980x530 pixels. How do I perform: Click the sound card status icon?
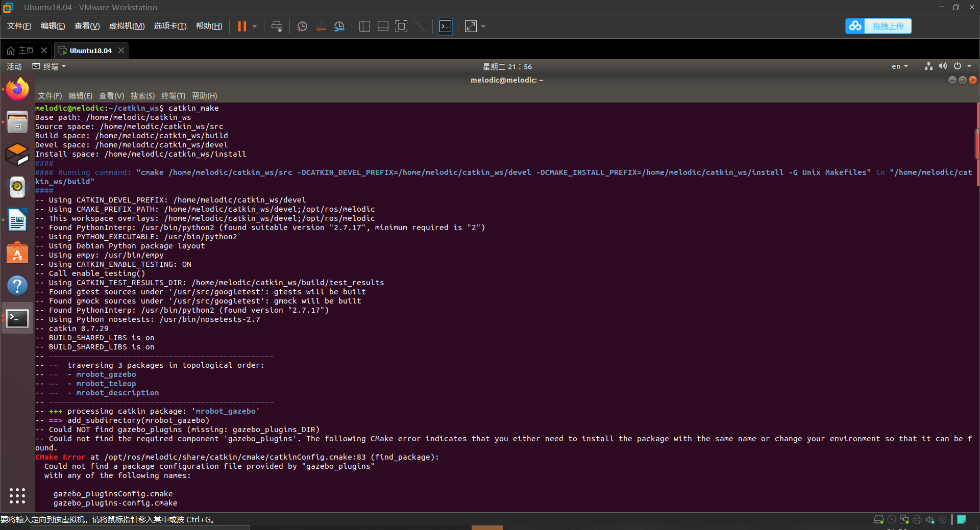click(930, 519)
